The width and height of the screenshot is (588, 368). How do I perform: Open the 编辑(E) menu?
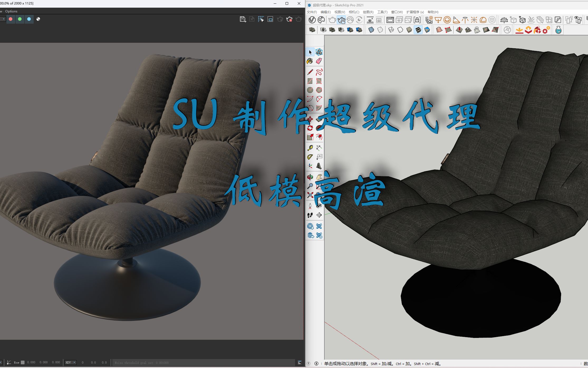pyautogui.click(x=326, y=12)
